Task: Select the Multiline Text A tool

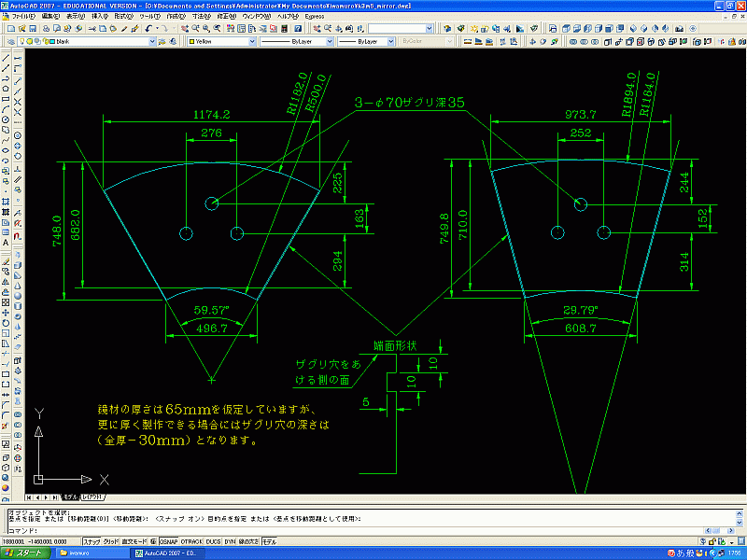Action: click(6, 243)
